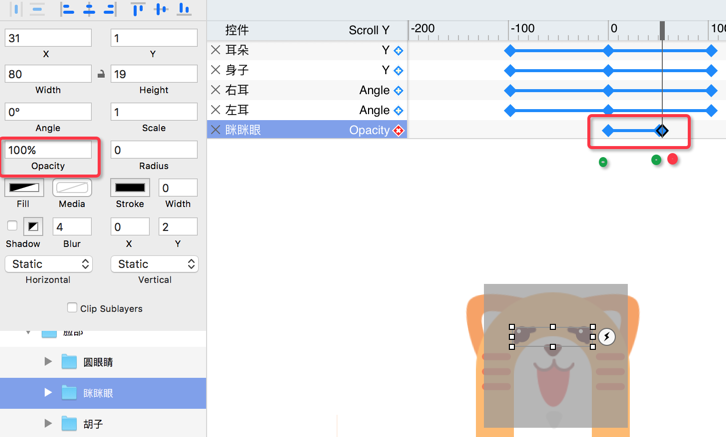Click the align vertical centers icon

point(161,9)
